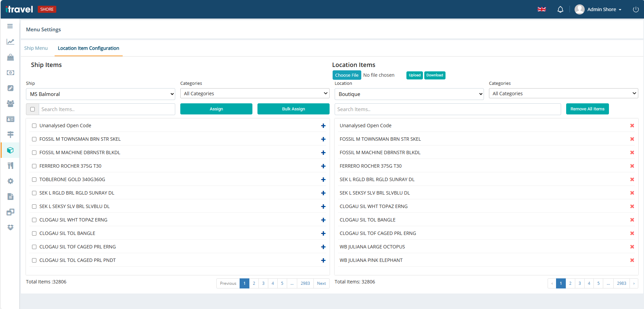Click the Remove All Items button

(587, 109)
